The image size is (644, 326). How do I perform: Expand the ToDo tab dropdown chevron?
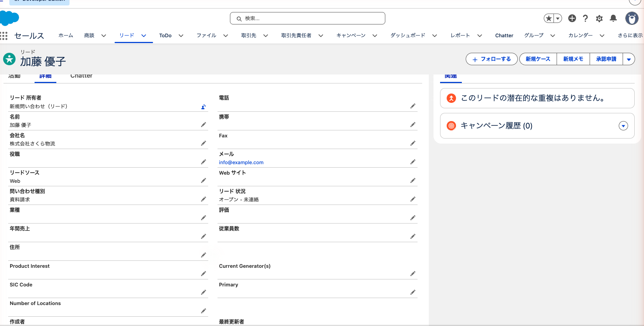click(181, 36)
